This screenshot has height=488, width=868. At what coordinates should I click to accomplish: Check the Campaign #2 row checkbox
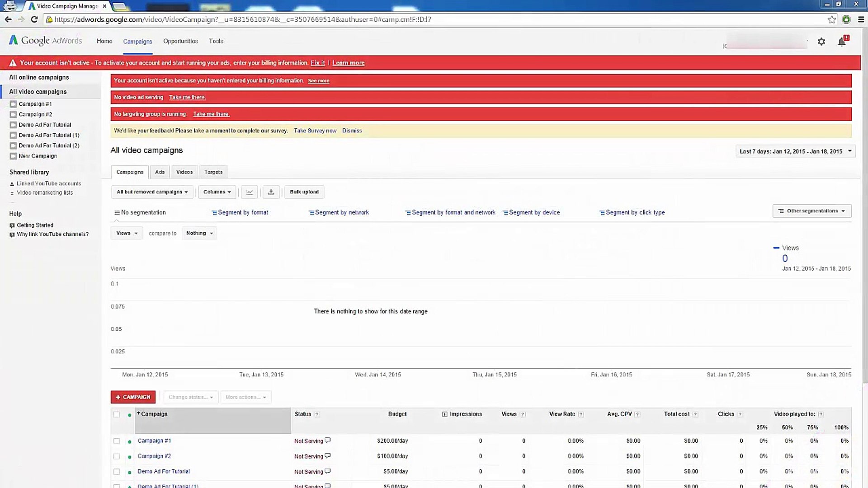[x=116, y=456]
